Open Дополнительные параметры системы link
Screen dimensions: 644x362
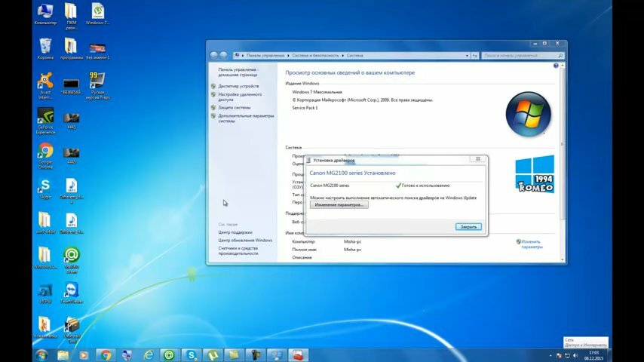tap(246, 118)
